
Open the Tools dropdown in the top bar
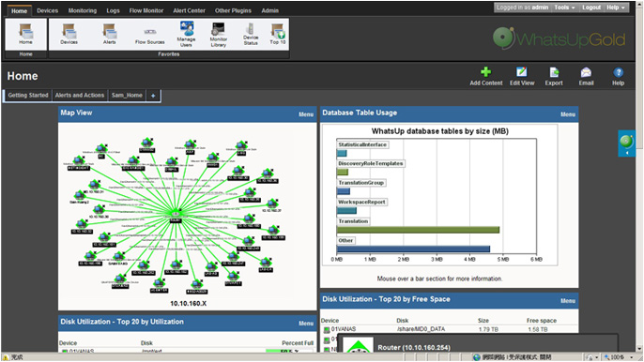(x=564, y=8)
